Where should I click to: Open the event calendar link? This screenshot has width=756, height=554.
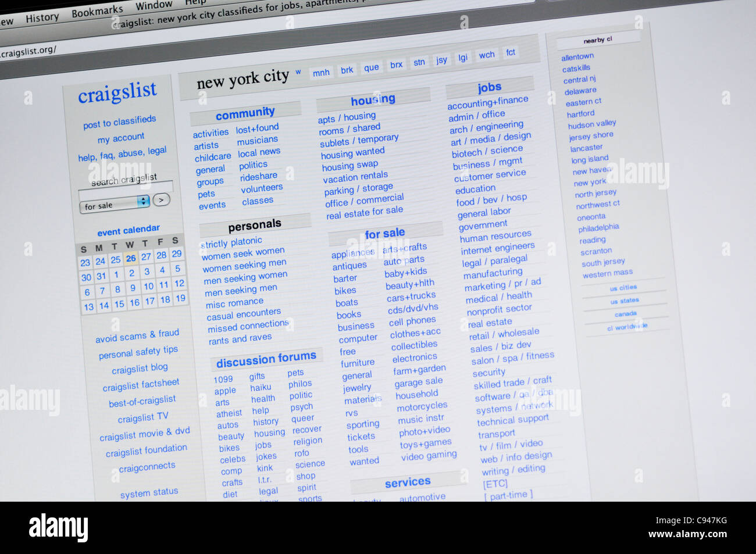tap(129, 230)
